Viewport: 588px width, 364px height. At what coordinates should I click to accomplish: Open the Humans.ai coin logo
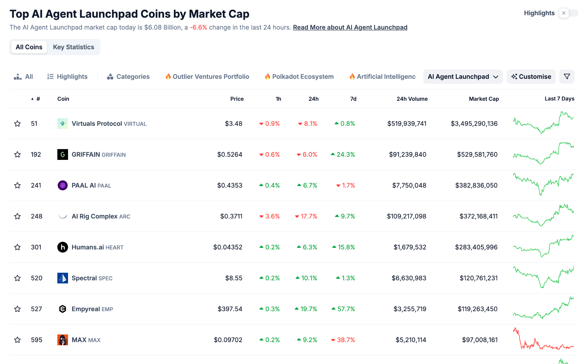point(63,247)
